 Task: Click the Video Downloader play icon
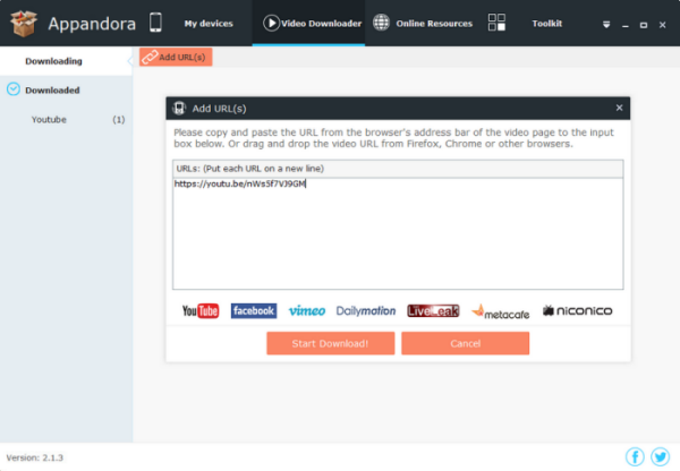point(271,23)
